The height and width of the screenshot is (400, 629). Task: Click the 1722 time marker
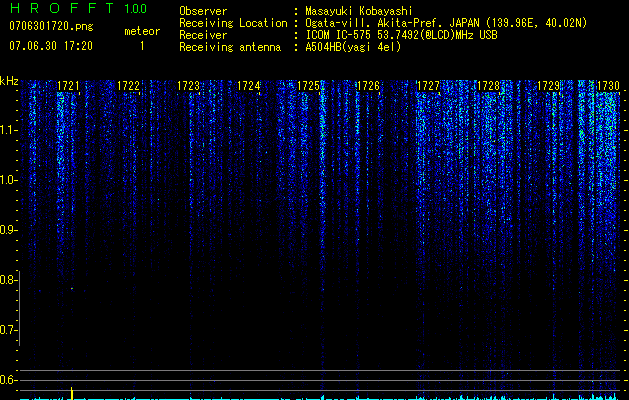pyautogui.click(x=128, y=86)
